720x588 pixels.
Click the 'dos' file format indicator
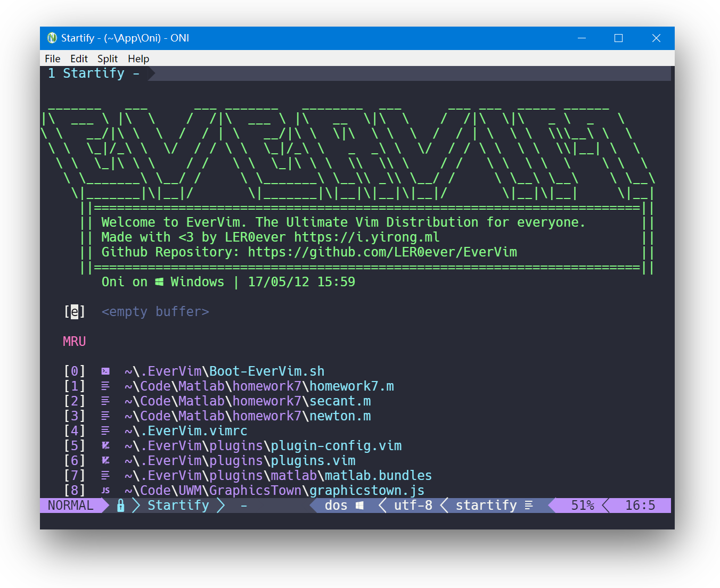(336, 506)
